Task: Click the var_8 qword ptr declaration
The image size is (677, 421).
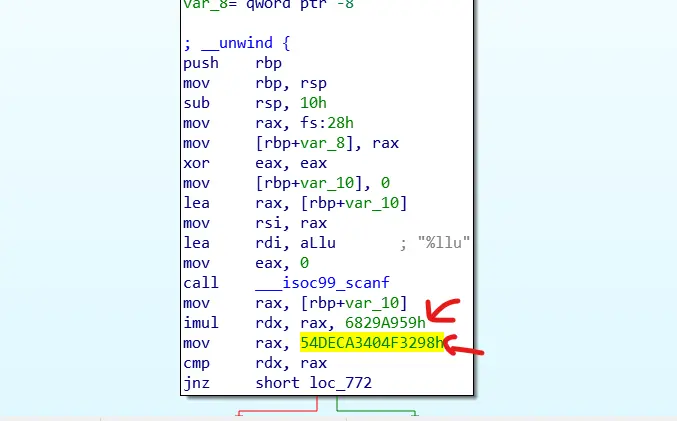Action: 269,5
